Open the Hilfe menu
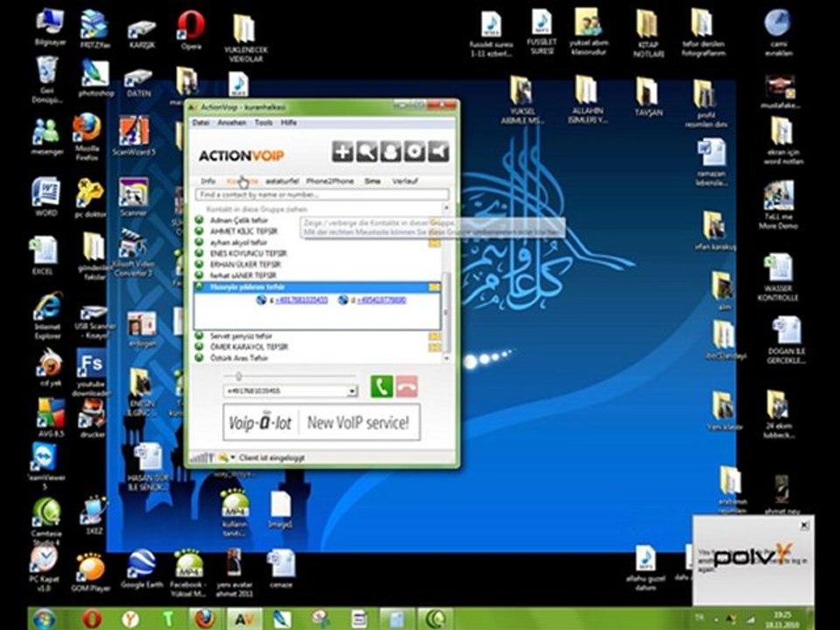 [289, 122]
